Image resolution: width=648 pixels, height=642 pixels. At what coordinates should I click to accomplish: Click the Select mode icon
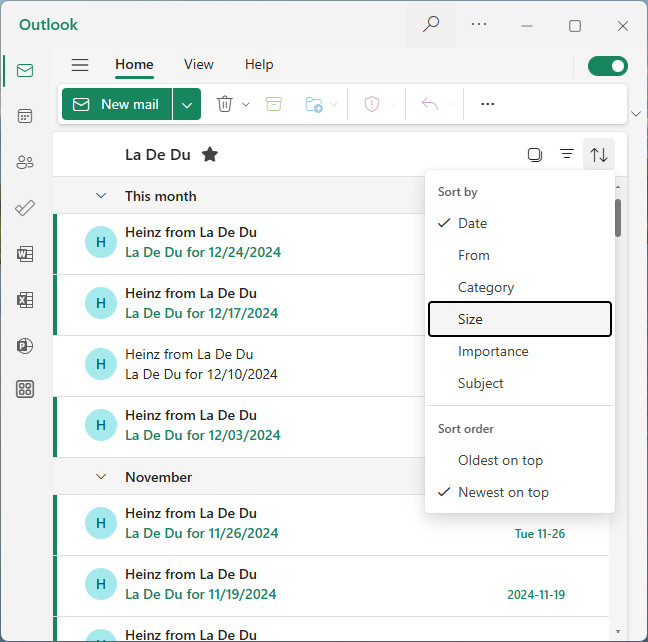[535, 155]
